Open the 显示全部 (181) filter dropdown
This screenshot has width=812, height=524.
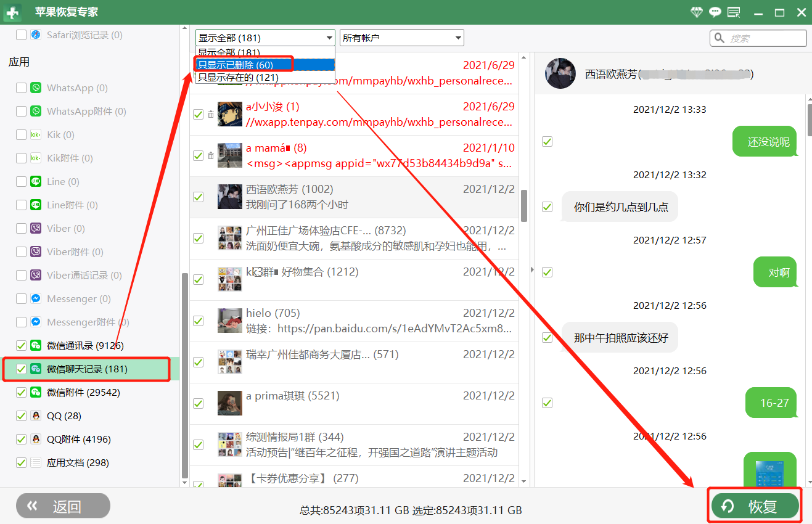(x=265, y=38)
